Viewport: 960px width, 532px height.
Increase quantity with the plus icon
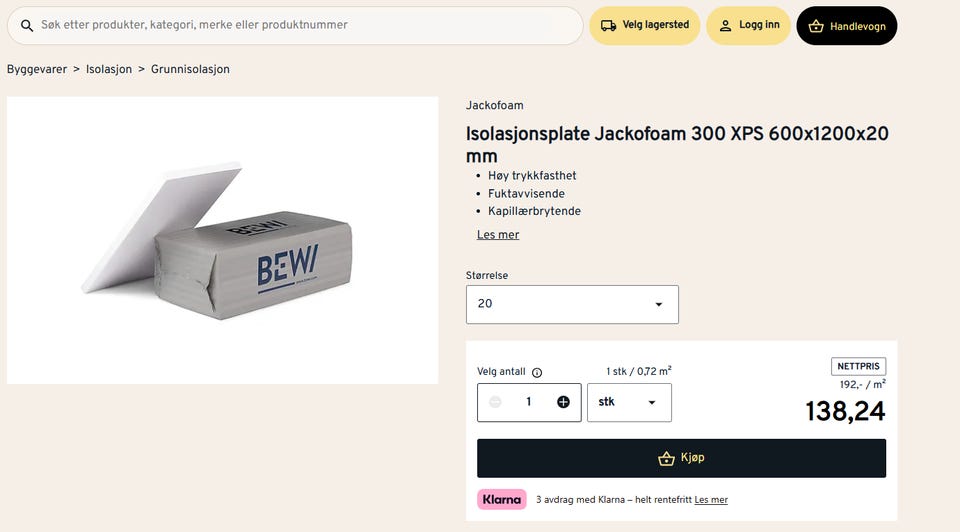[x=563, y=402]
